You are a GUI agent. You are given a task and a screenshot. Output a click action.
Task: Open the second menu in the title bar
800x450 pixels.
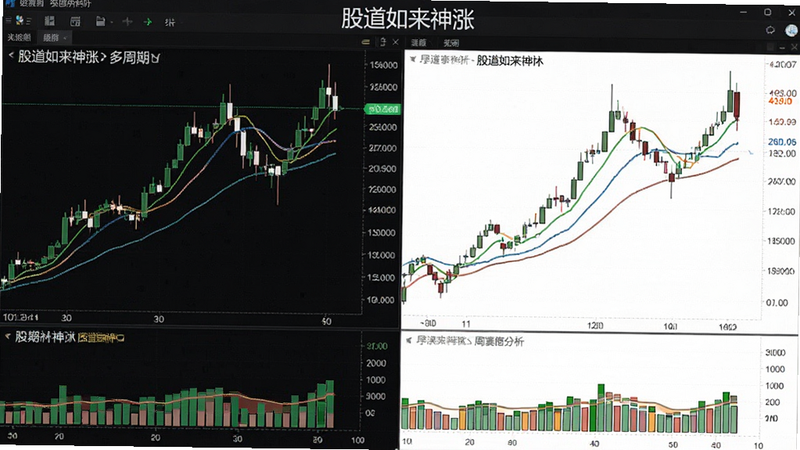[x=70, y=4]
